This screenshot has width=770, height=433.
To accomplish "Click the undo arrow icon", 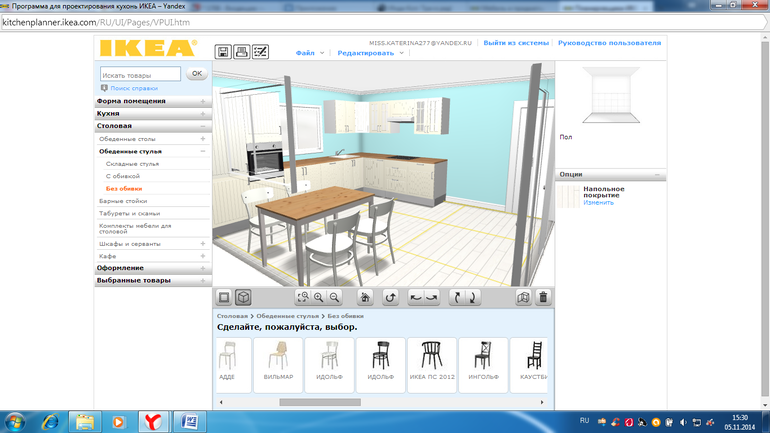I will tap(391, 297).
